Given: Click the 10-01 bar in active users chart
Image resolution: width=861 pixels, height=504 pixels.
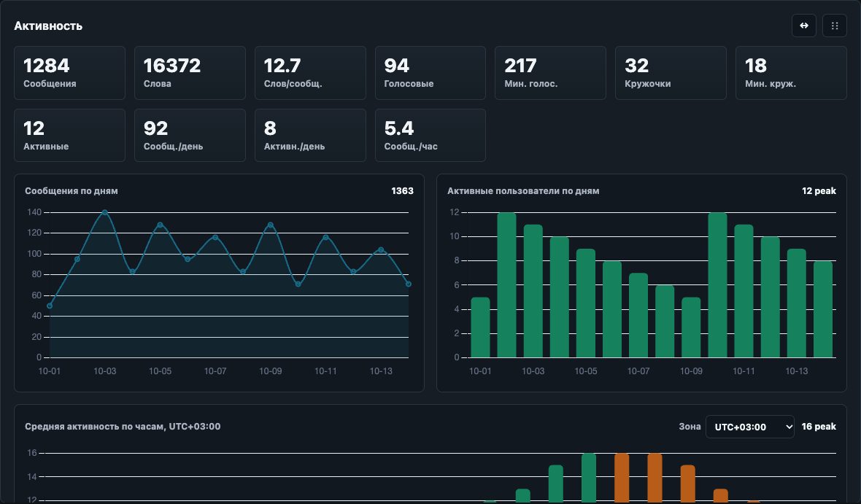Looking at the screenshot, I should 480,327.
